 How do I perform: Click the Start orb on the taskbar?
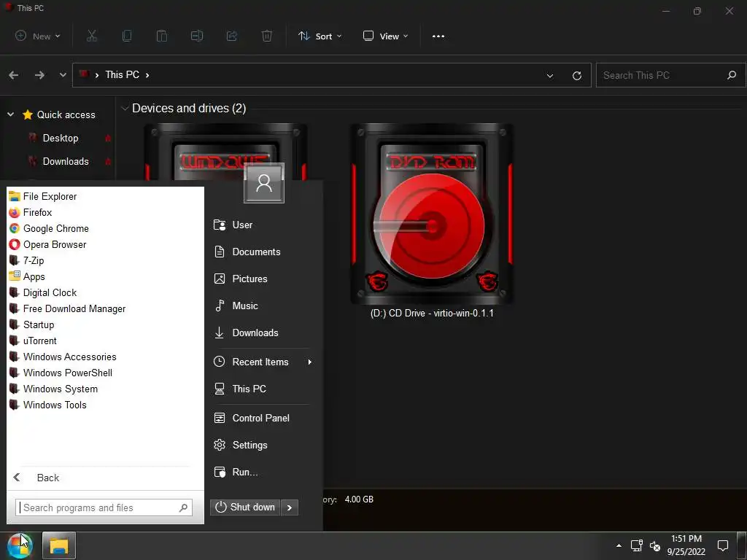[20, 545]
